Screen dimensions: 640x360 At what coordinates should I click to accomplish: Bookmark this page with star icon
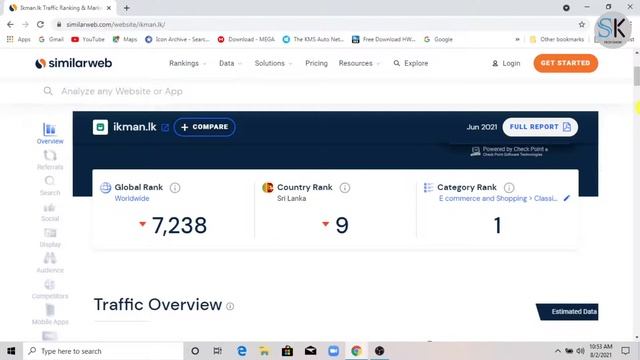click(x=582, y=24)
